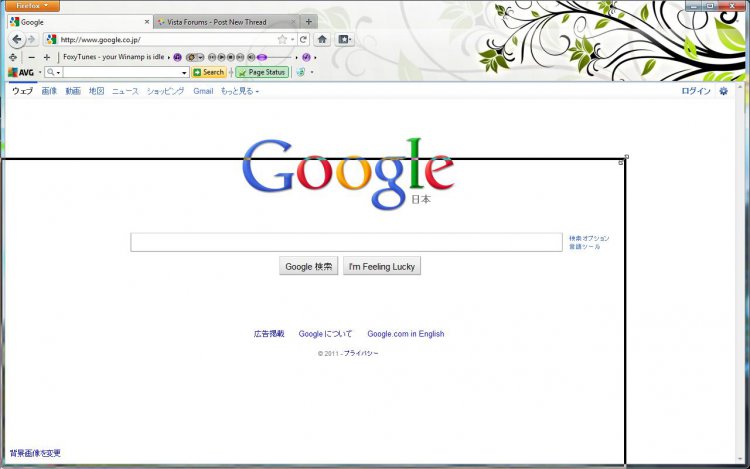The height and width of the screenshot is (469, 750).
Task: Open the 地図 (Maps) link
Action: pyautogui.click(x=97, y=91)
